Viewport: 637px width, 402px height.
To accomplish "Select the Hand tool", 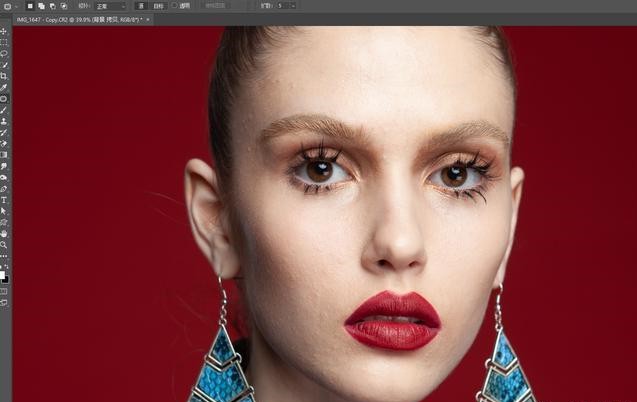I will click(x=4, y=234).
